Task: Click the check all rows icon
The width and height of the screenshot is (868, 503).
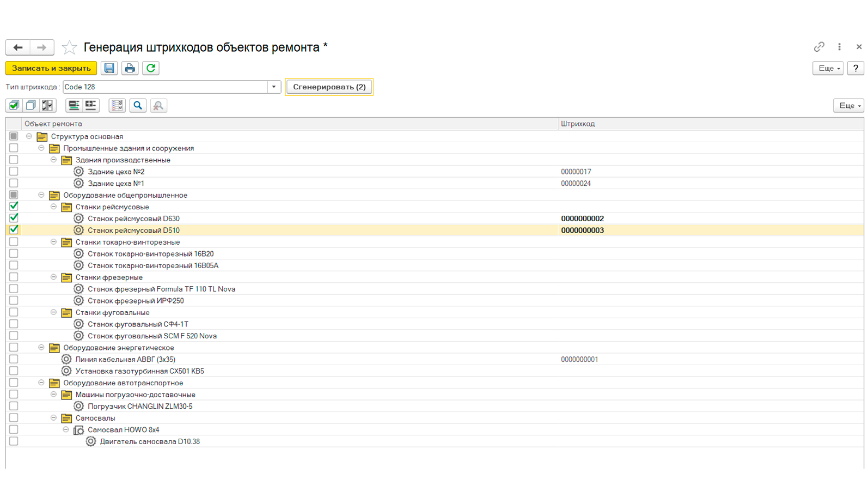Action: (x=14, y=105)
